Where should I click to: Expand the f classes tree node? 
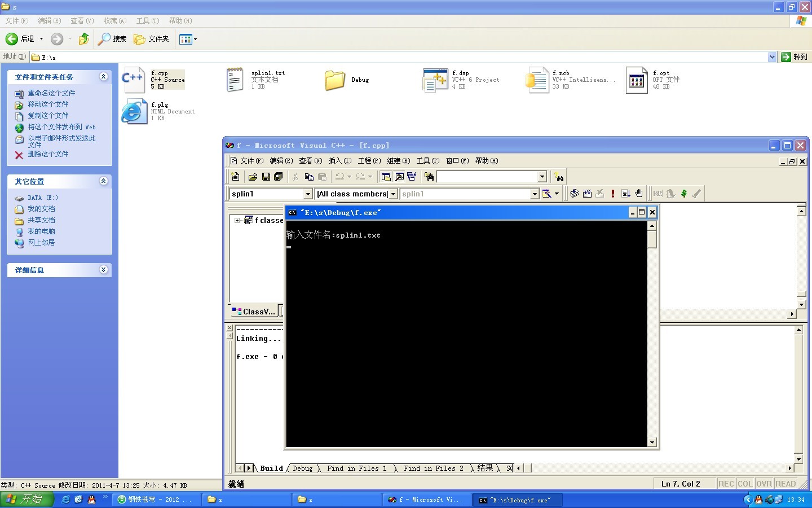point(237,220)
